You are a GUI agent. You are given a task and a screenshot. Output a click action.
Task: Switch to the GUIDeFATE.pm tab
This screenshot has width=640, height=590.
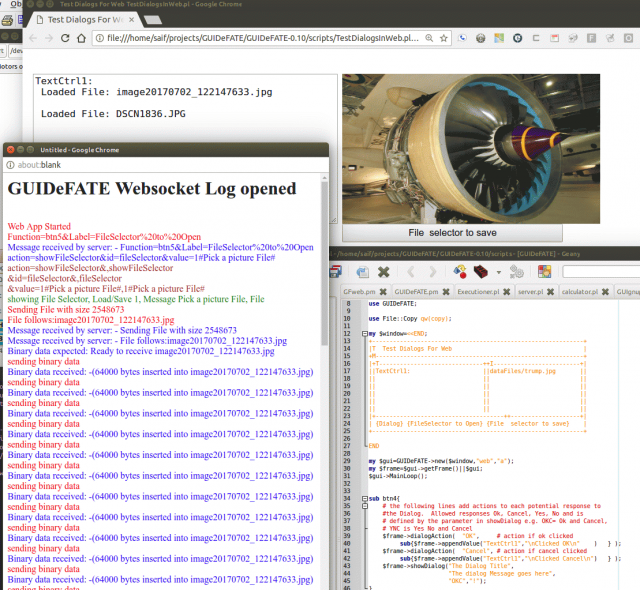pyautogui.click(x=416, y=292)
